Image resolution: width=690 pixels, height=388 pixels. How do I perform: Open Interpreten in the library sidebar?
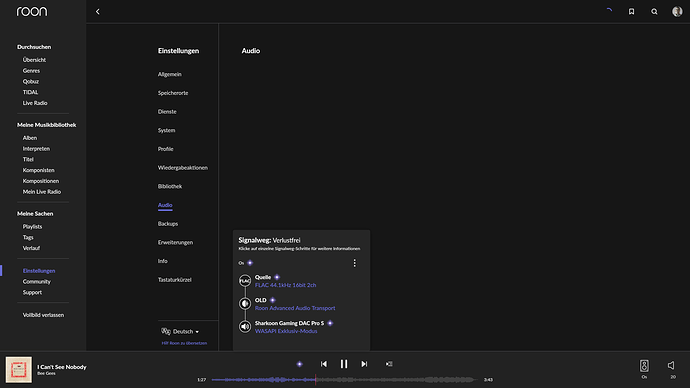coord(36,149)
